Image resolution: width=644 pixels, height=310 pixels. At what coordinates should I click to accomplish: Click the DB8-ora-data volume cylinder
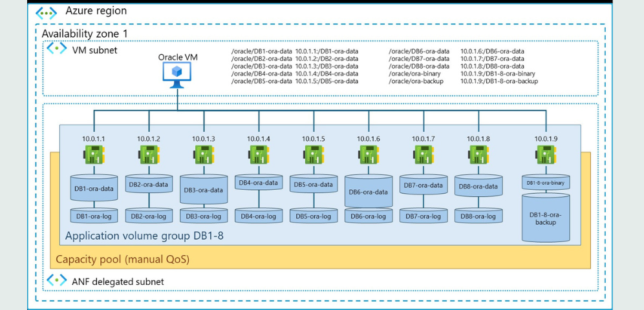pyautogui.click(x=478, y=186)
